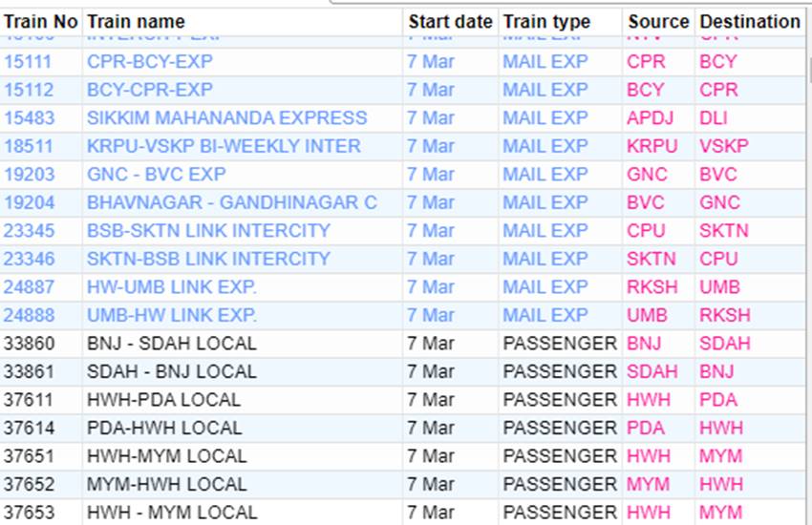Sort by the Train name column header
The image size is (812, 525).
pos(136,21)
